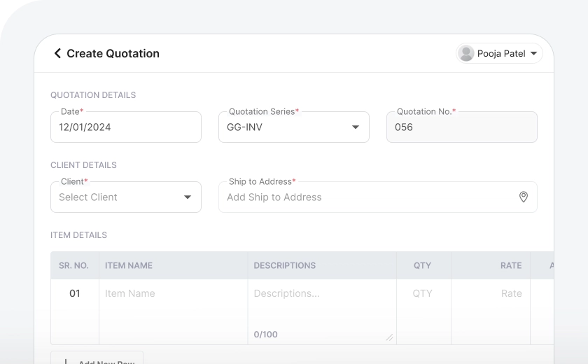Click the RATE column header

(510, 265)
